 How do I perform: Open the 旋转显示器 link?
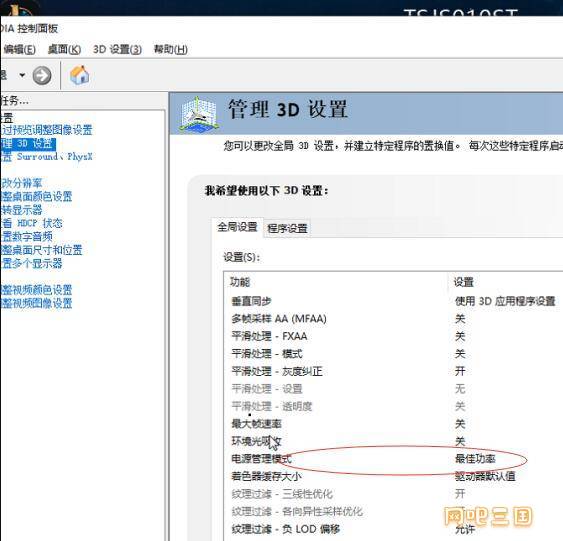pos(21,210)
